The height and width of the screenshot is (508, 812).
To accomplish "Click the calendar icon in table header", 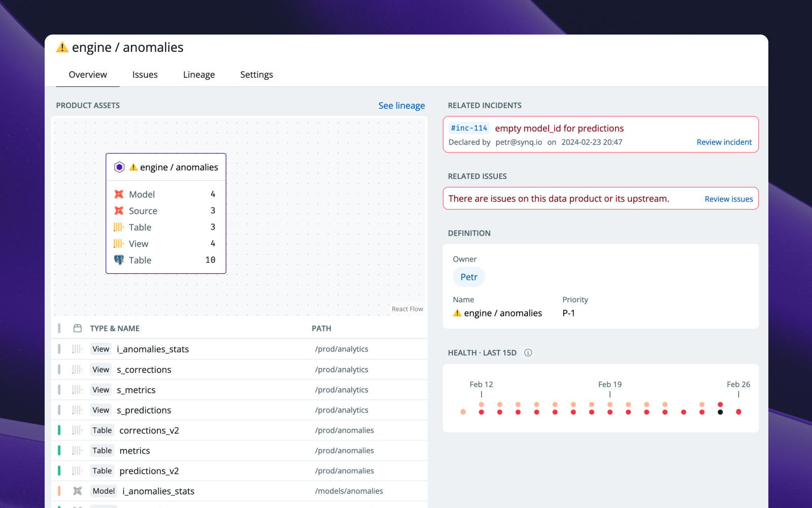I will 78,328.
